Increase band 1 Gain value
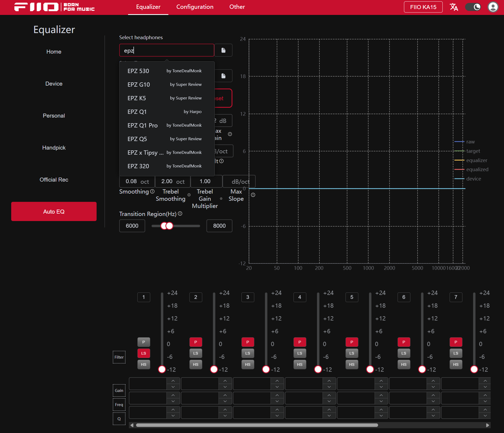This screenshot has height=433, width=504. (x=173, y=381)
